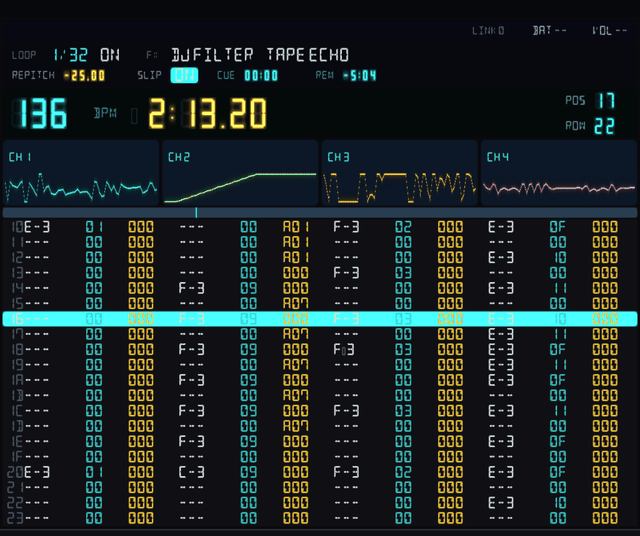The height and width of the screenshot is (536, 640).
Task: Click the REPITCH value -25.00
Action: 84,76
